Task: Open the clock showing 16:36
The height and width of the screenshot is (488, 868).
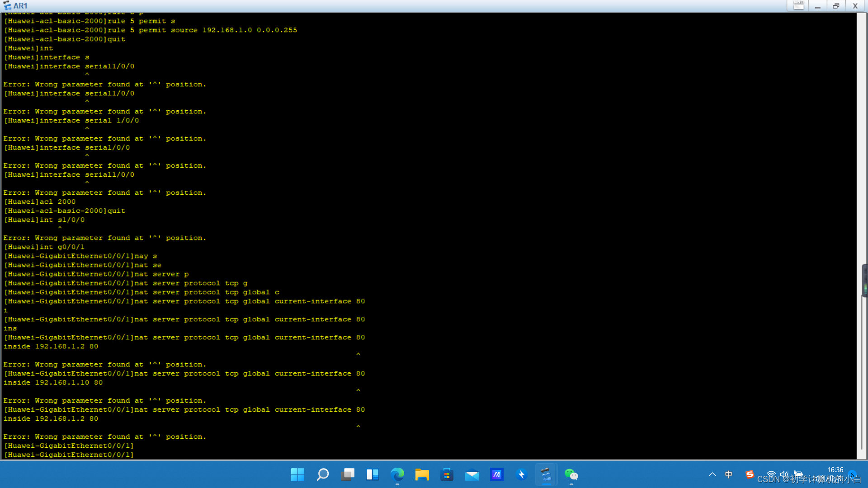Action: click(835, 470)
